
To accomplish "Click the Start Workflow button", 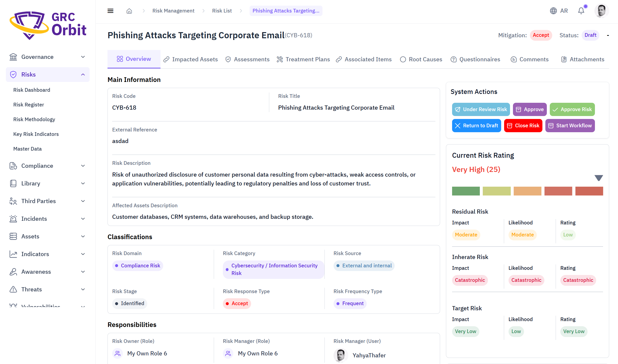I will click(570, 126).
